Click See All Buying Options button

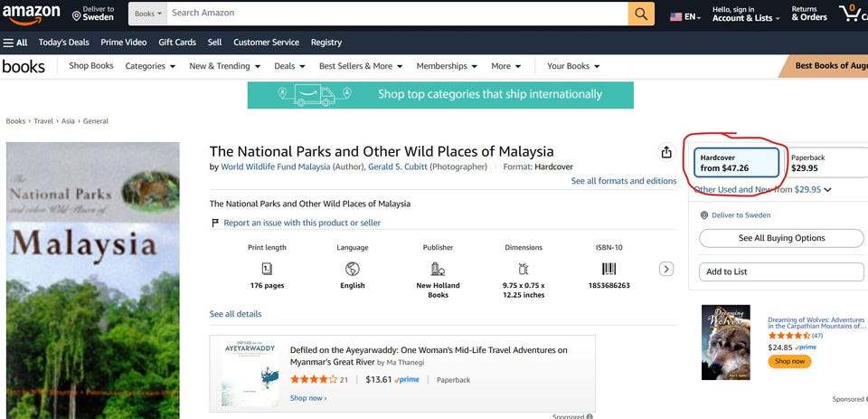(x=781, y=238)
